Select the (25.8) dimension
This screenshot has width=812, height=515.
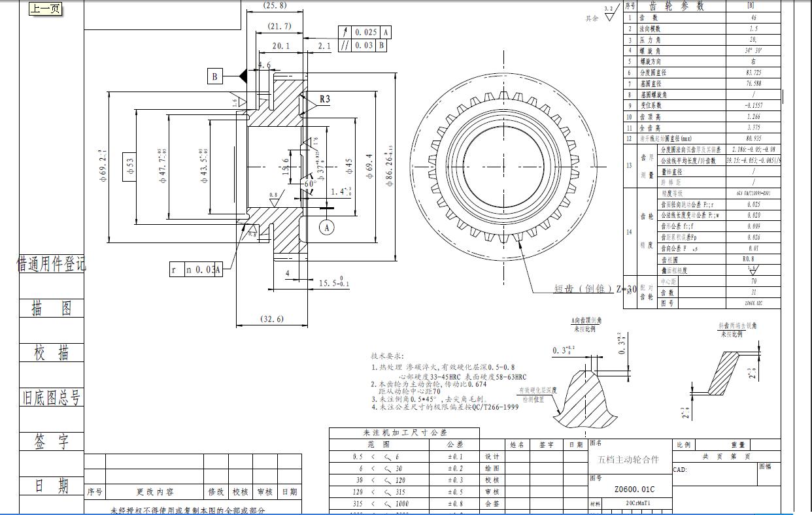(275, 5)
